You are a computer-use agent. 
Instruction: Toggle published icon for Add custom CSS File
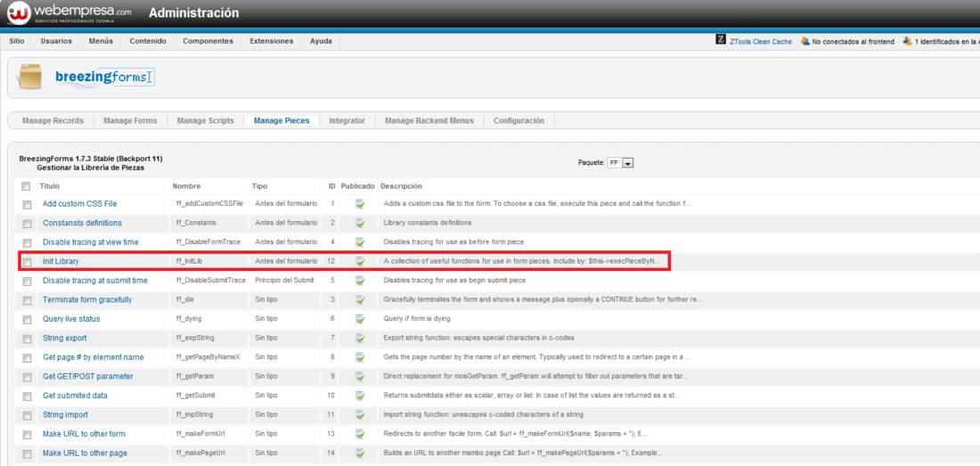click(x=360, y=204)
